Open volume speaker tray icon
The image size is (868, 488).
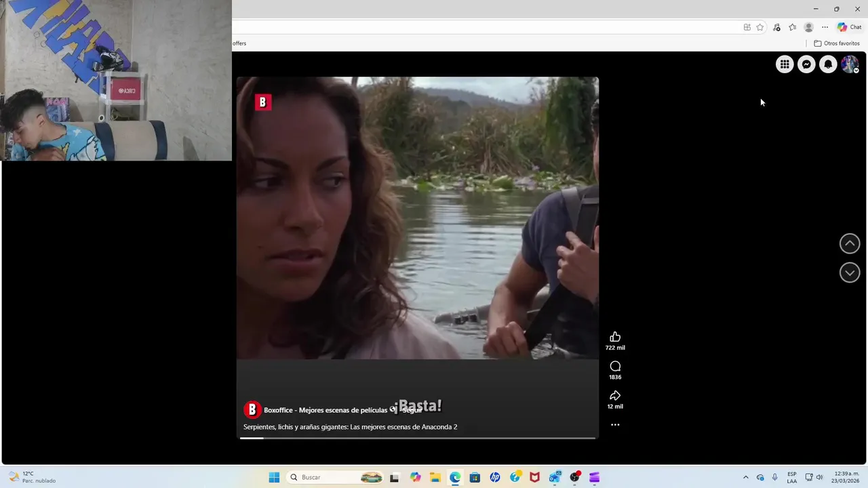tap(819, 477)
